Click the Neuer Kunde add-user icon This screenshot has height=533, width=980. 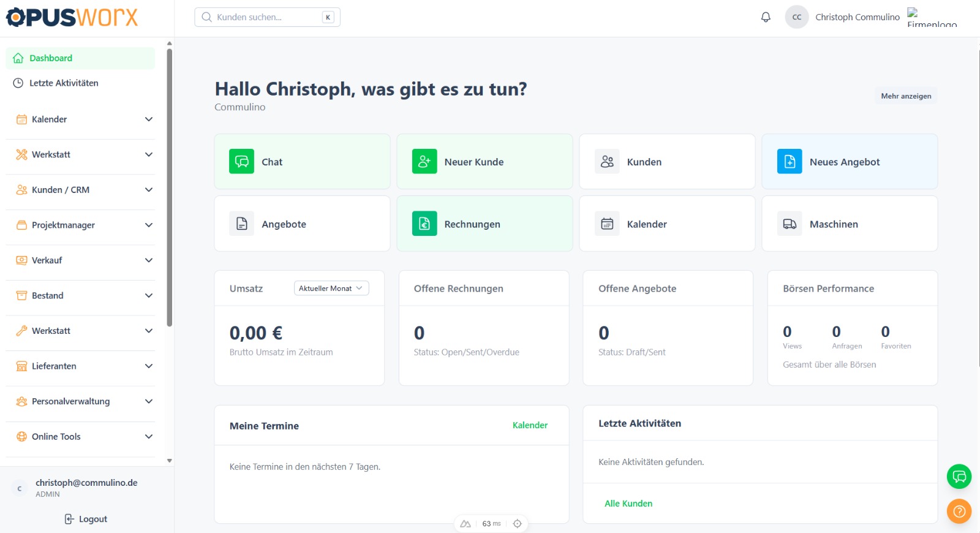424,162
